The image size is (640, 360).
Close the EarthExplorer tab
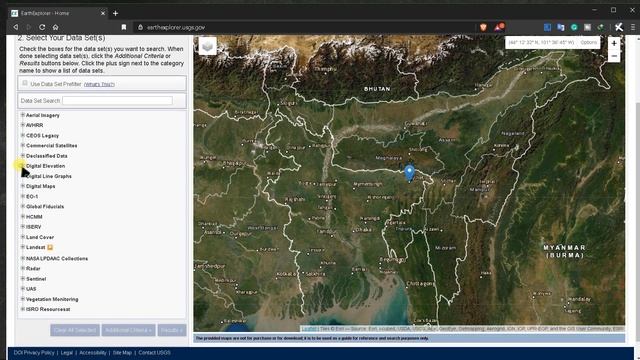[103, 13]
